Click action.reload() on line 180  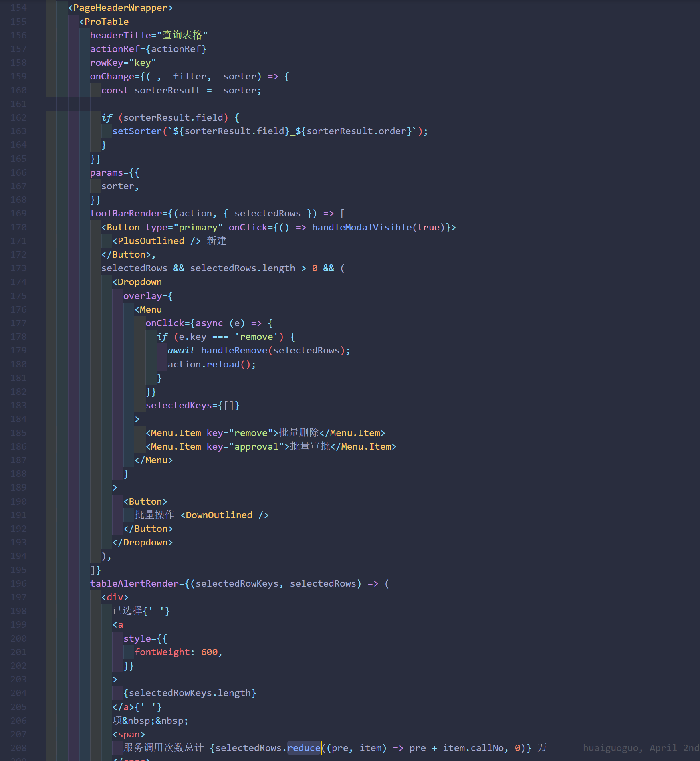211,364
